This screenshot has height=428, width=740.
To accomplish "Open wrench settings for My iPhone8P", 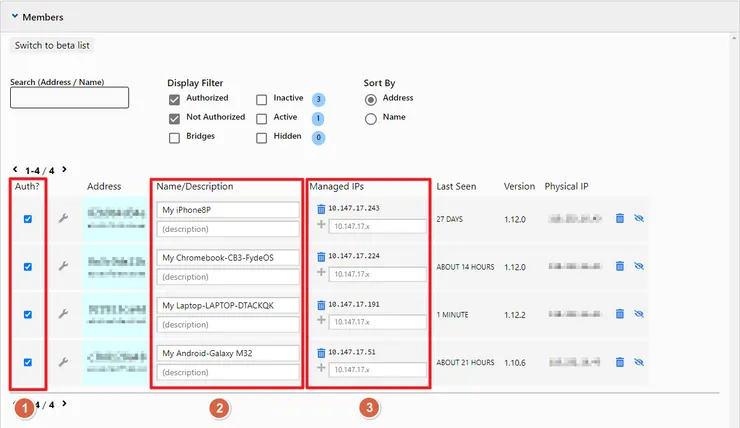I will [x=63, y=218].
